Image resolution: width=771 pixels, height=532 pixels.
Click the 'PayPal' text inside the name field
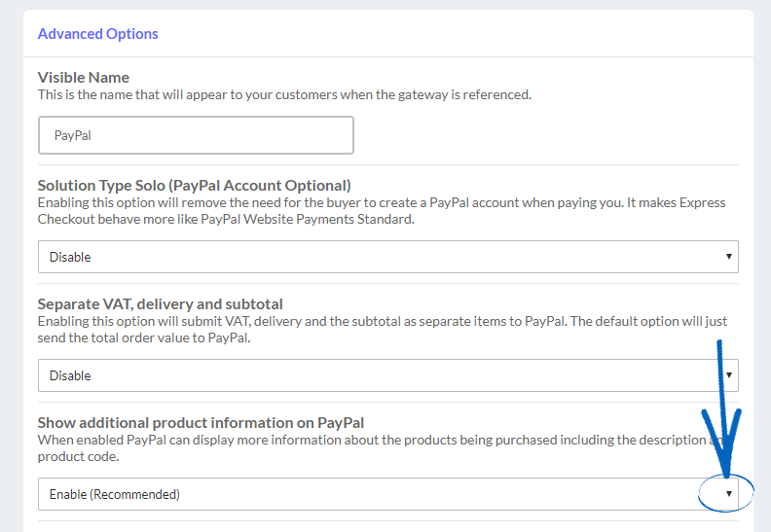click(x=73, y=136)
